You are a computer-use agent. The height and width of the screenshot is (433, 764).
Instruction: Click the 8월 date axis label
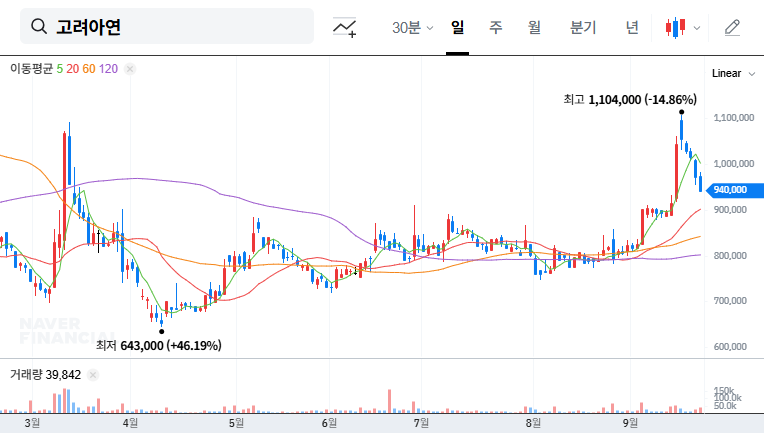(x=533, y=423)
